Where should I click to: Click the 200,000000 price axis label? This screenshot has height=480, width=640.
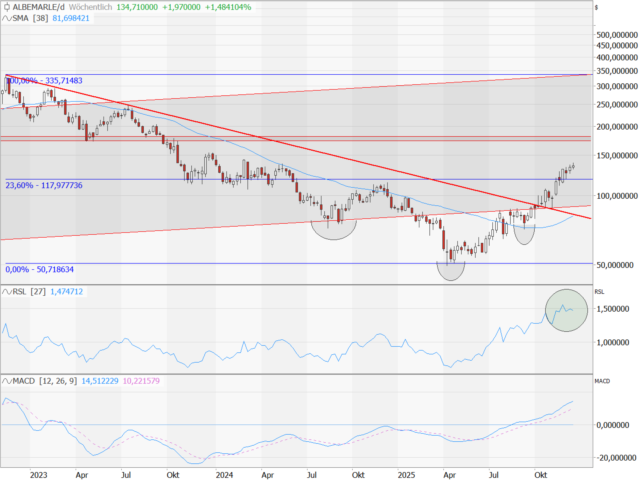617,127
